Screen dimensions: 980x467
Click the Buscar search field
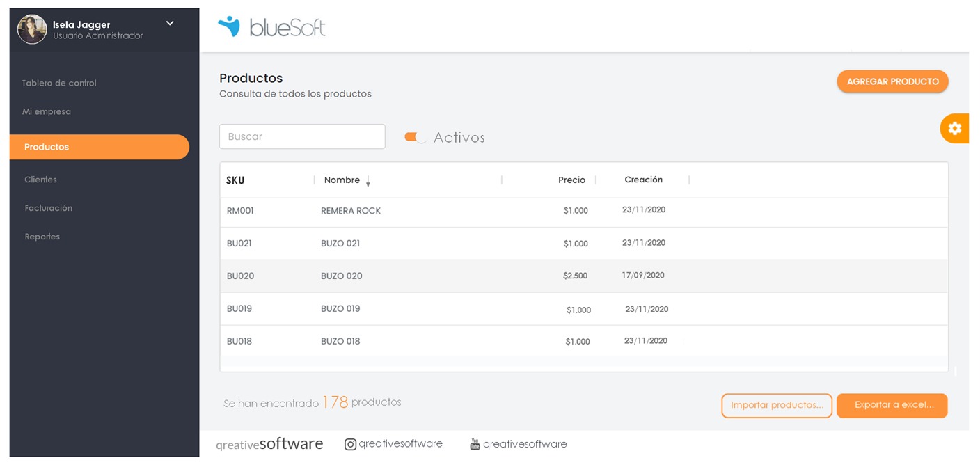(302, 136)
